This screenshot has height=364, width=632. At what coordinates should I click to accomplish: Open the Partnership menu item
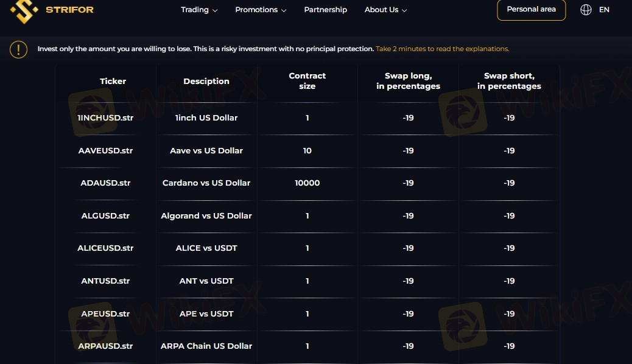pos(325,10)
